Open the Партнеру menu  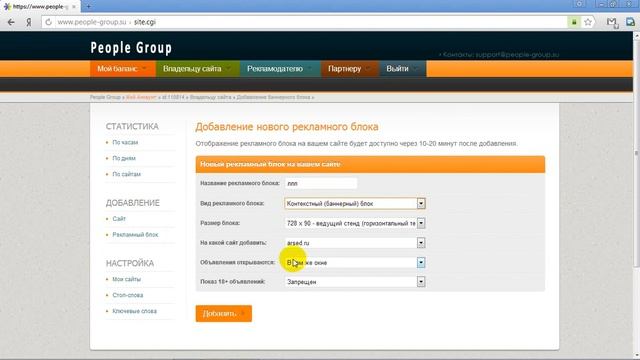point(350,69)
